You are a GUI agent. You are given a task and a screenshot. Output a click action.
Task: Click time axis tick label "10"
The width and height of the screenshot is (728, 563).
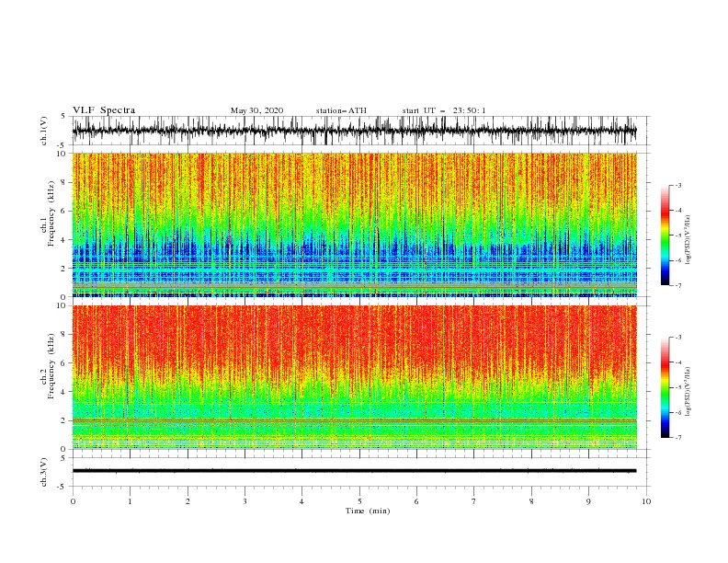pyautogui.click(x=646, y=501)
